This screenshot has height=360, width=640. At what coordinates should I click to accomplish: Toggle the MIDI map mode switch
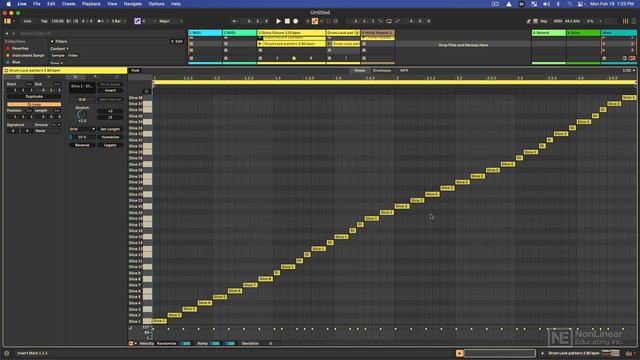(558, 21)
